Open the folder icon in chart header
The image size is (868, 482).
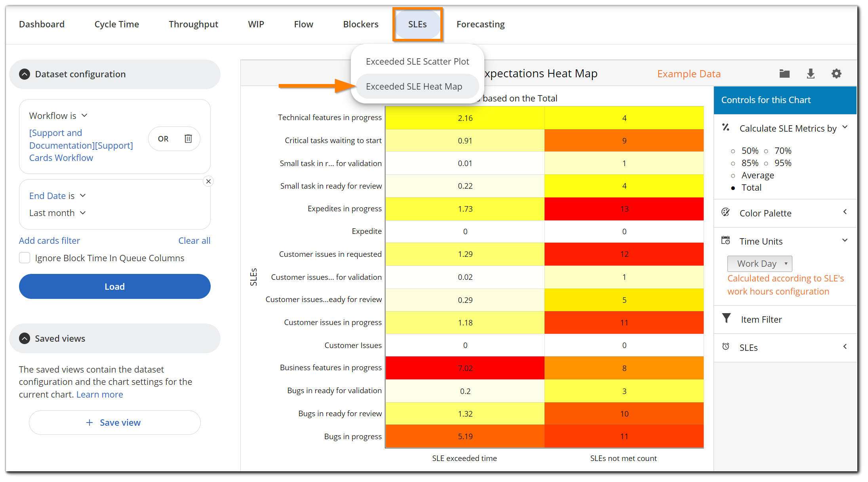784,74
